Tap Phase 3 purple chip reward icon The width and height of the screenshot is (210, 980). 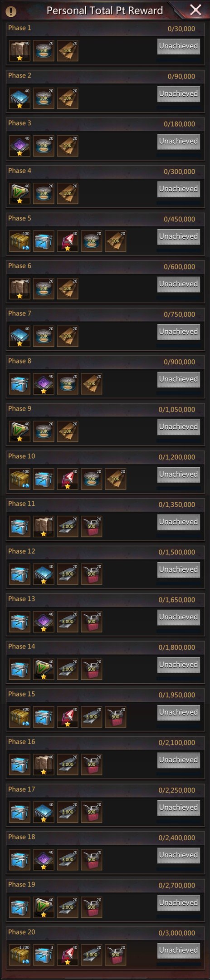tap(20, 146)
